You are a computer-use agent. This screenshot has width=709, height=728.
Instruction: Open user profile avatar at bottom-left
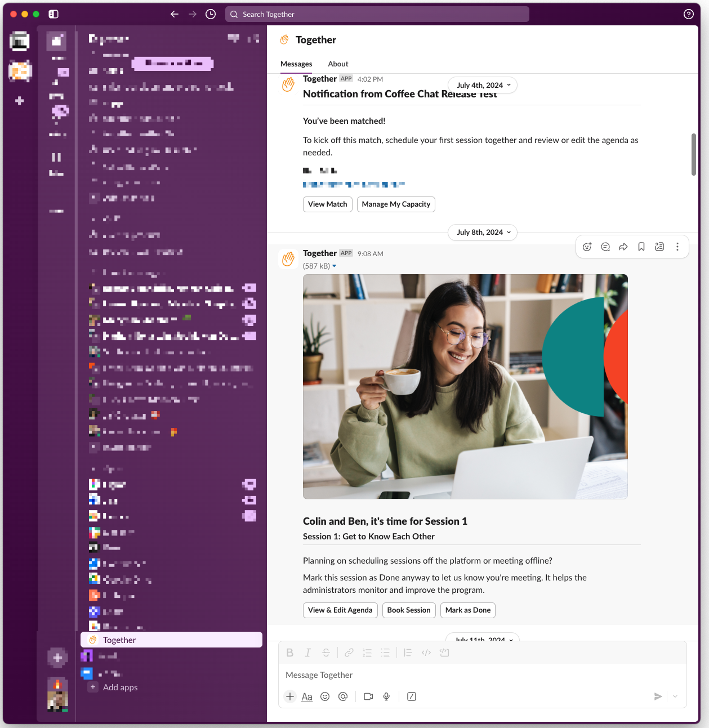57,701
